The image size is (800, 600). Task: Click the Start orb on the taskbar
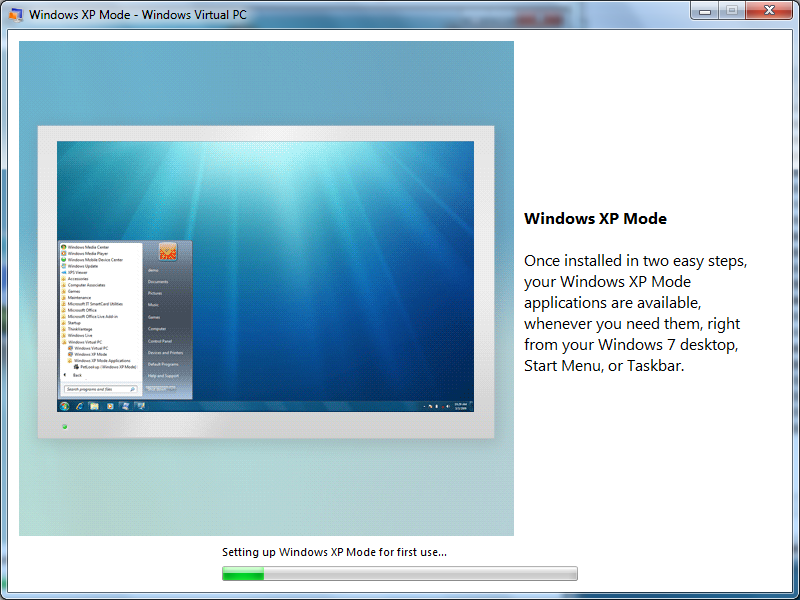coord(66,405)
